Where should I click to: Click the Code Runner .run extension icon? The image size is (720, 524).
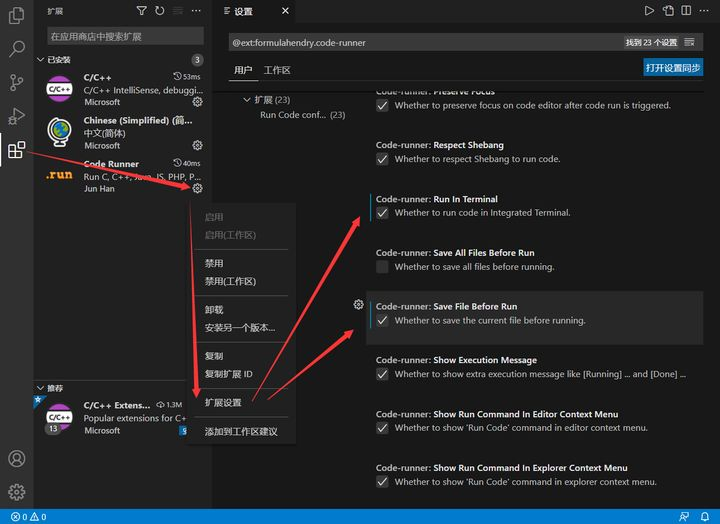point(59,175)
